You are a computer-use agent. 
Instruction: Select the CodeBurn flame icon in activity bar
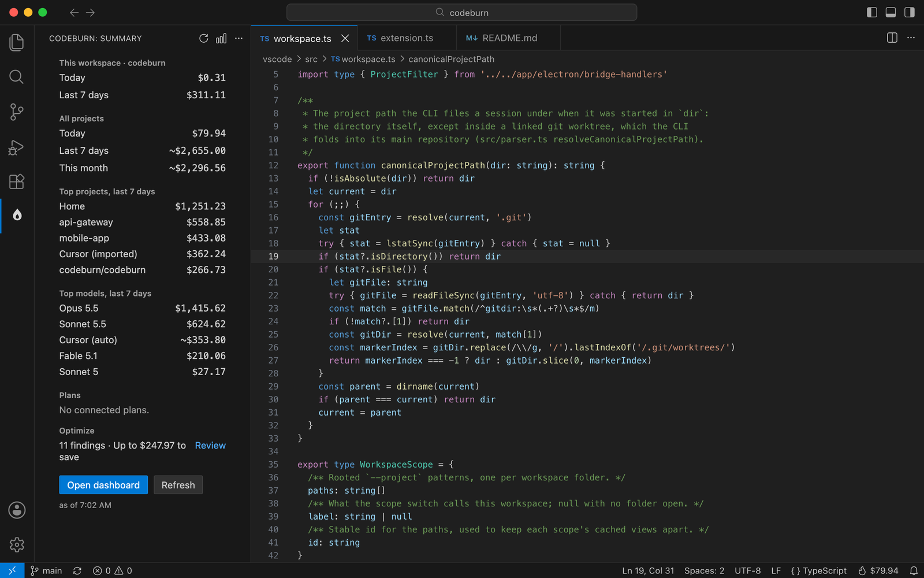(x=17, y=215)
